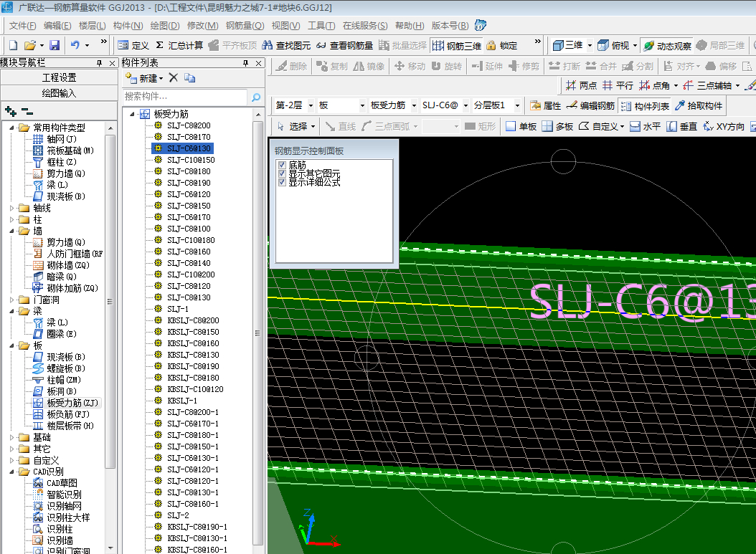
Task: Click the copy component icon in component list
Action: (189, 77)
